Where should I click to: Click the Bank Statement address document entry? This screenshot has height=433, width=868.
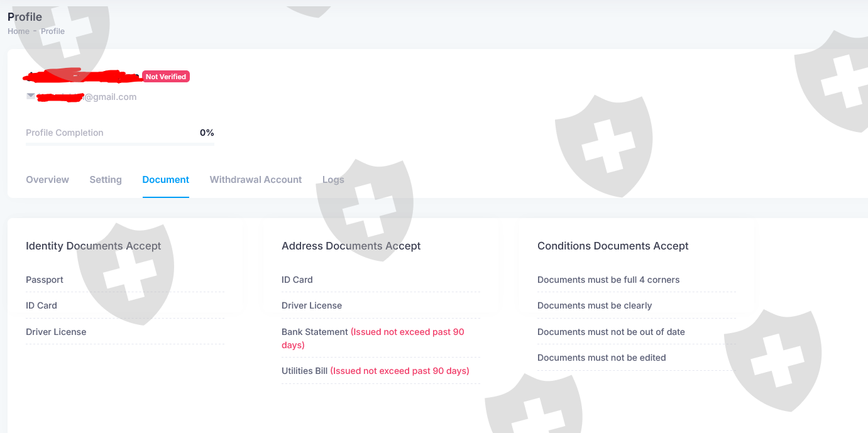pos(315,332)
